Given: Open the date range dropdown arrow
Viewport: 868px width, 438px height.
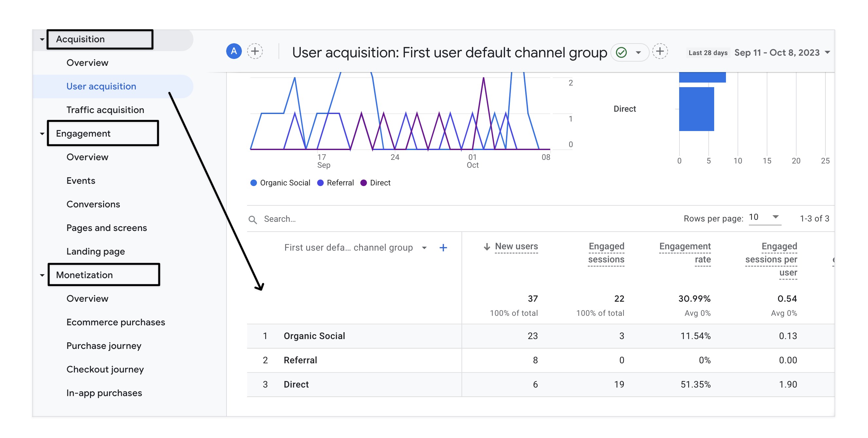Looking at the screenshot, I should (827, 52).
